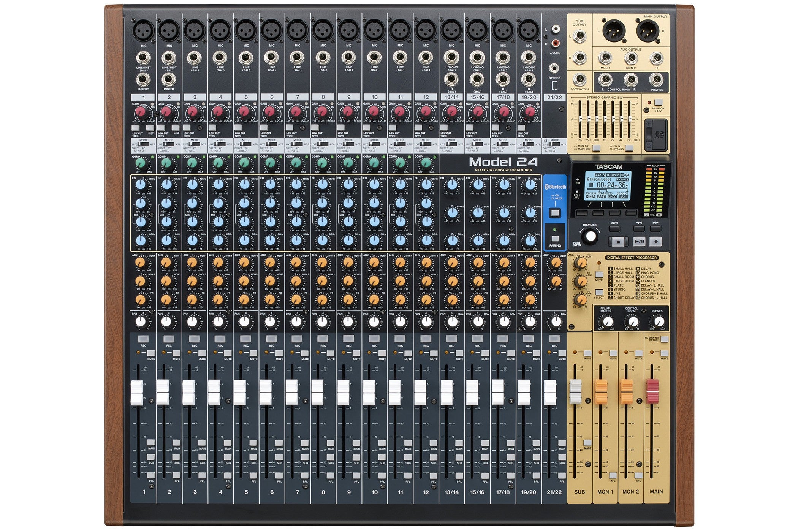Viewport: 798px width, 532px height.
Task: Click the CONTROL ROOM level knob
Action: click(x=632, y=322)
